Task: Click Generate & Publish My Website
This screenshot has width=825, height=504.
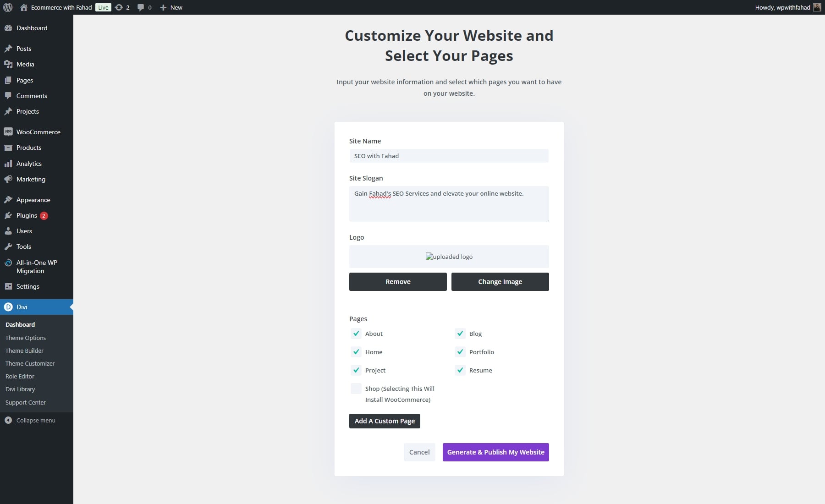Action: 495,452
